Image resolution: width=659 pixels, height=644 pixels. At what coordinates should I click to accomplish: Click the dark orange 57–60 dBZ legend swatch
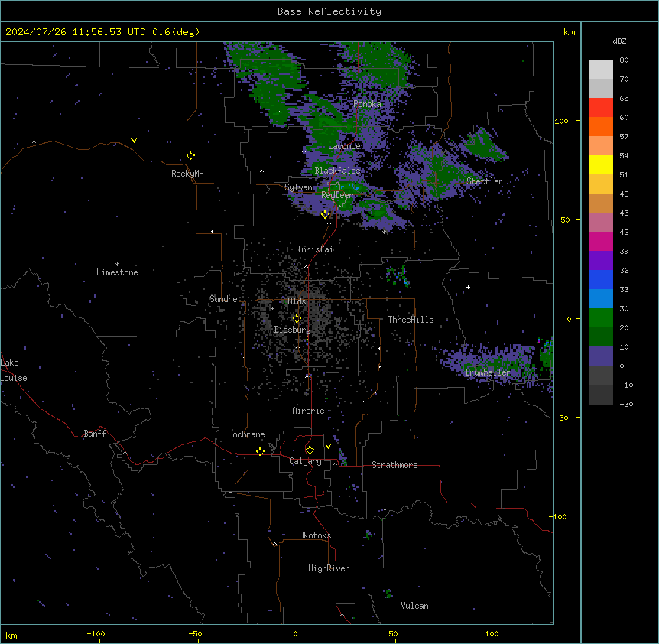coord(601,126)
